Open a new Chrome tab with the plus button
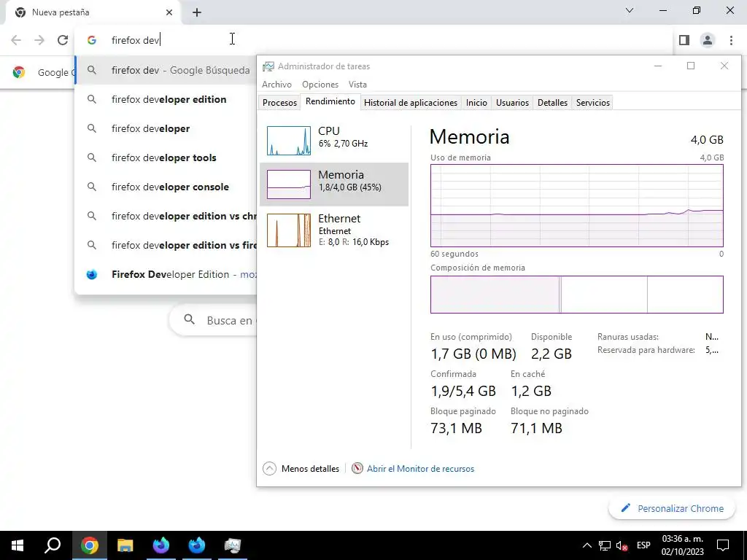Viewport: 747px width, 560px height. pyautogui.click(x=197, y=12)
